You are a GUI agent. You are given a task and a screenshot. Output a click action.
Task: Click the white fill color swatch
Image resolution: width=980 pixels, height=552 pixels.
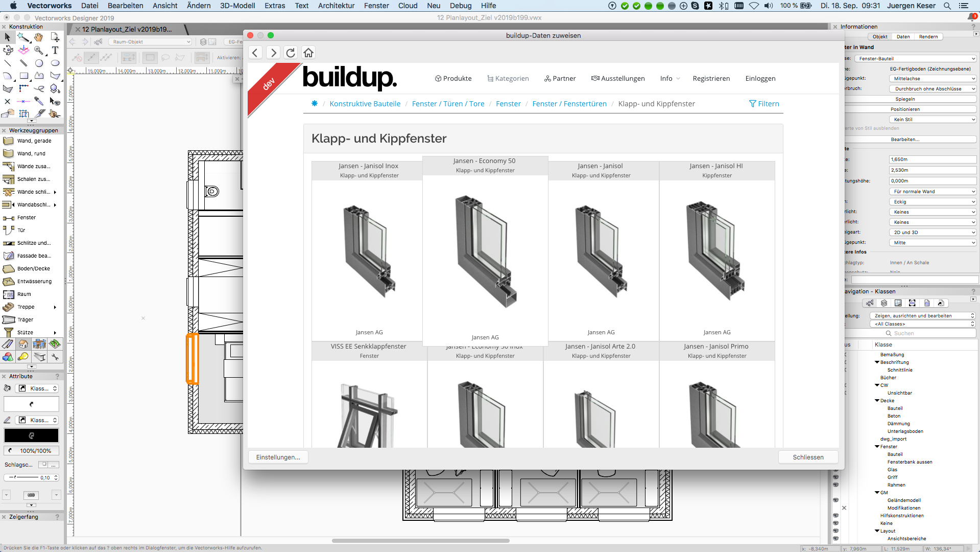[31, 404]
